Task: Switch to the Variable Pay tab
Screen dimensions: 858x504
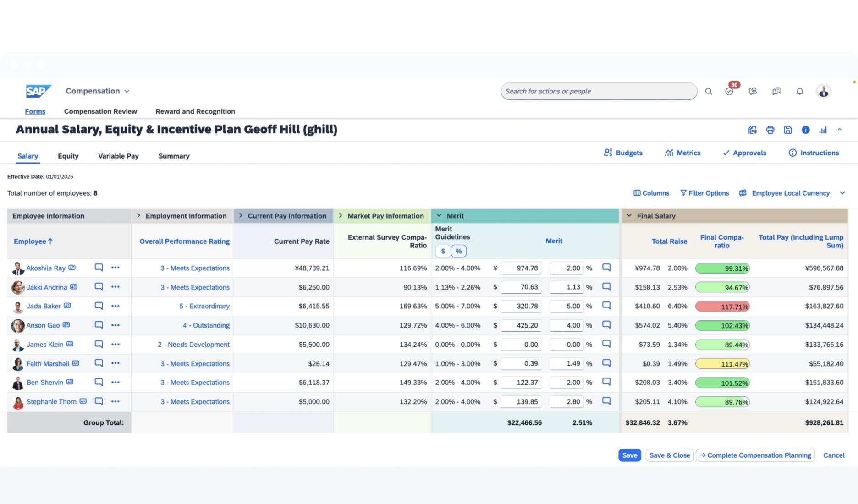Action: [118, 156]
